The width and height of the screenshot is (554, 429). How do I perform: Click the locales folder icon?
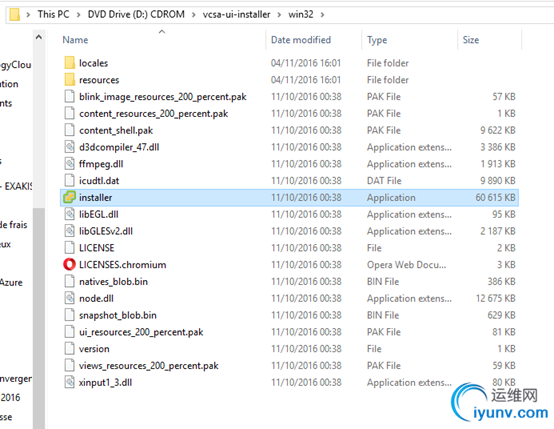[70, 63]
